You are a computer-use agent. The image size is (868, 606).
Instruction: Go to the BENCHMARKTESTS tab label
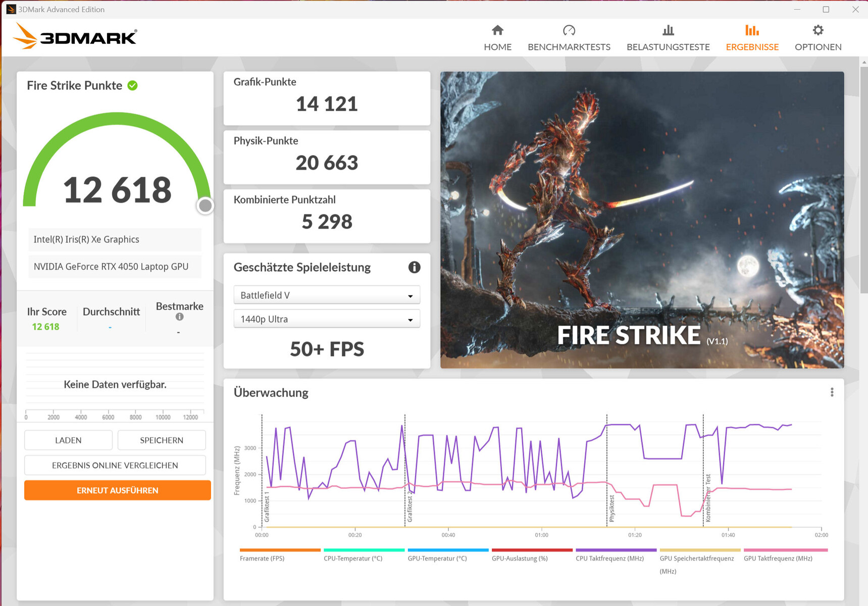[569, 47]
